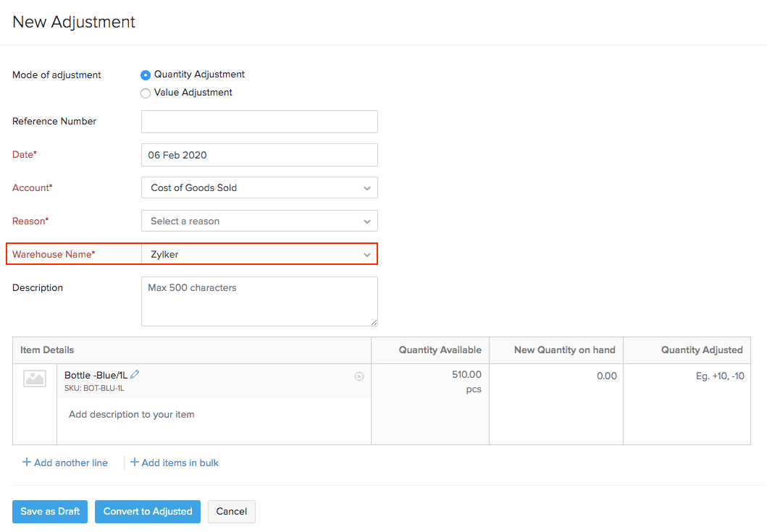
Task: Open the Warehouse Name dropdown showing Zylker
Action: tap(259, 253)
